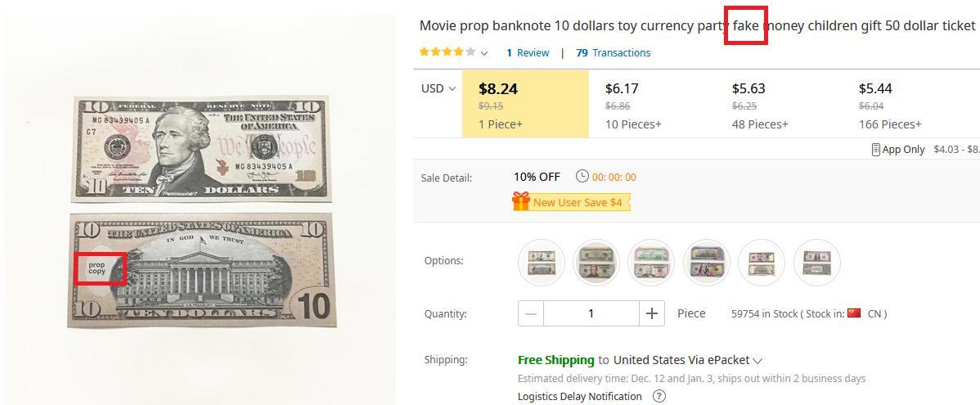Click the quantity input field
Screen dimensions: 980x405
(591, 313)
